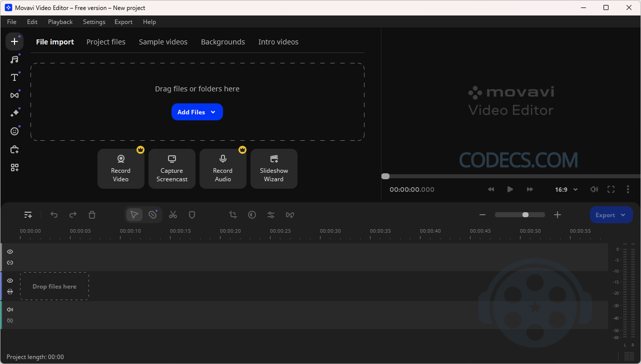Click the Capture Screencast button
This screenshot has height=364, width=641.
172,169
